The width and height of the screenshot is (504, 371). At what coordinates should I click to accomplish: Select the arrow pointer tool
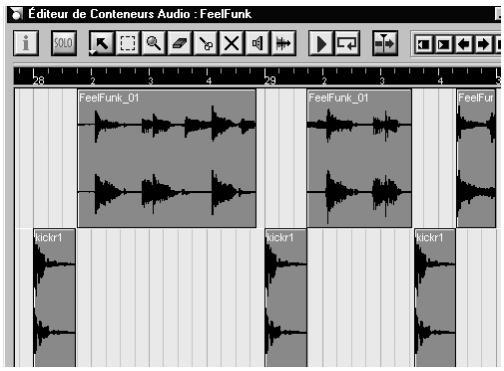coord(102,43)
